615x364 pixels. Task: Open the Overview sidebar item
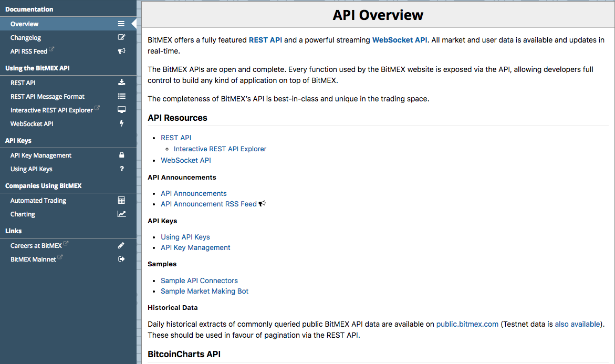[x=68, y=24]
